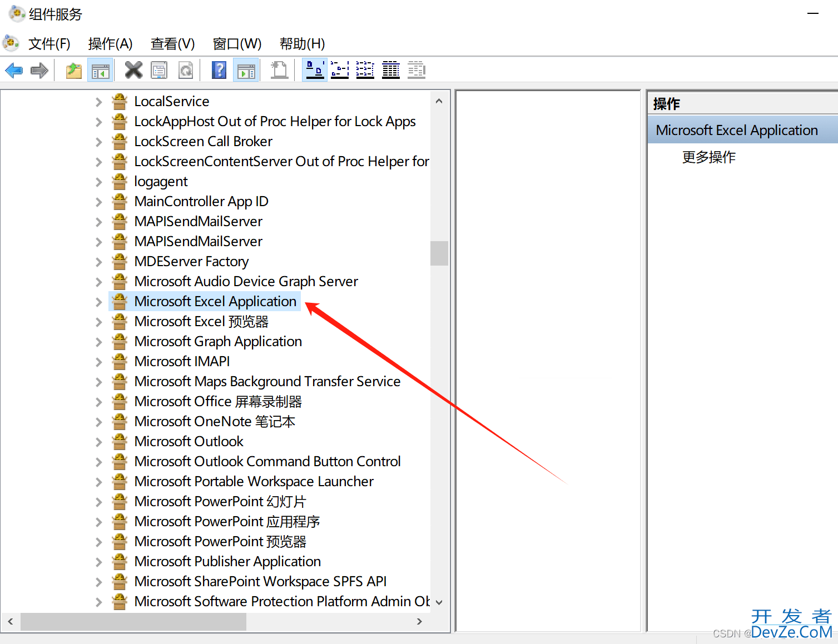
Task: Expand the Microsoft Publisher Application node
Action: pyautogui.click(x=98, y=562)
